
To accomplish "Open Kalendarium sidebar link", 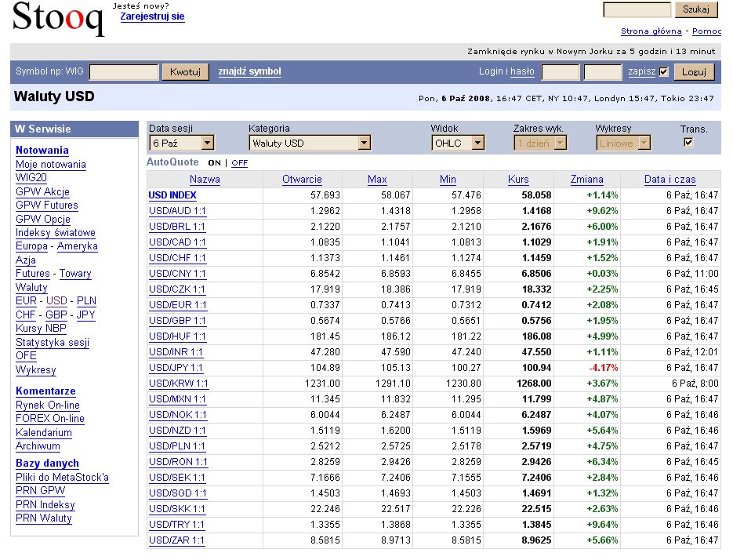I will point(44,433).
